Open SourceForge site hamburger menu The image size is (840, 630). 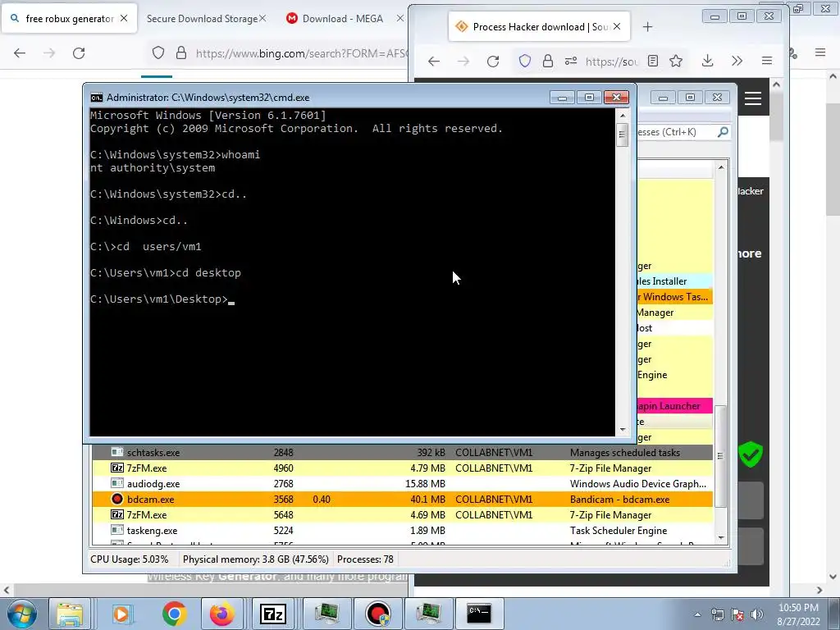click(753, 98)
